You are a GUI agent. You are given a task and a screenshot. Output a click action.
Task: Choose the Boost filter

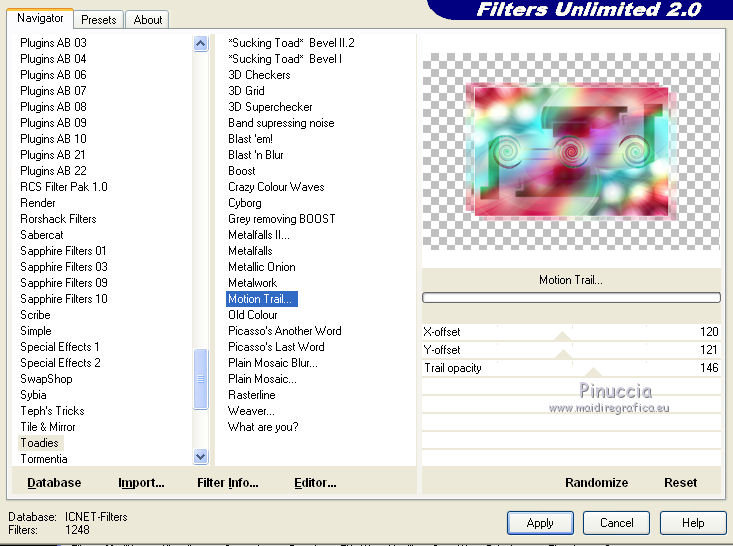[x=242, y=171]
